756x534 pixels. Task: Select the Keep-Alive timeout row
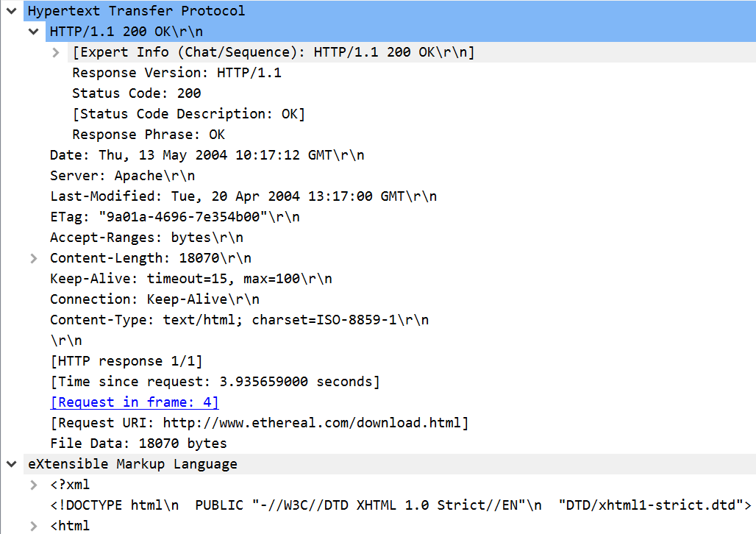pos(190,279)
